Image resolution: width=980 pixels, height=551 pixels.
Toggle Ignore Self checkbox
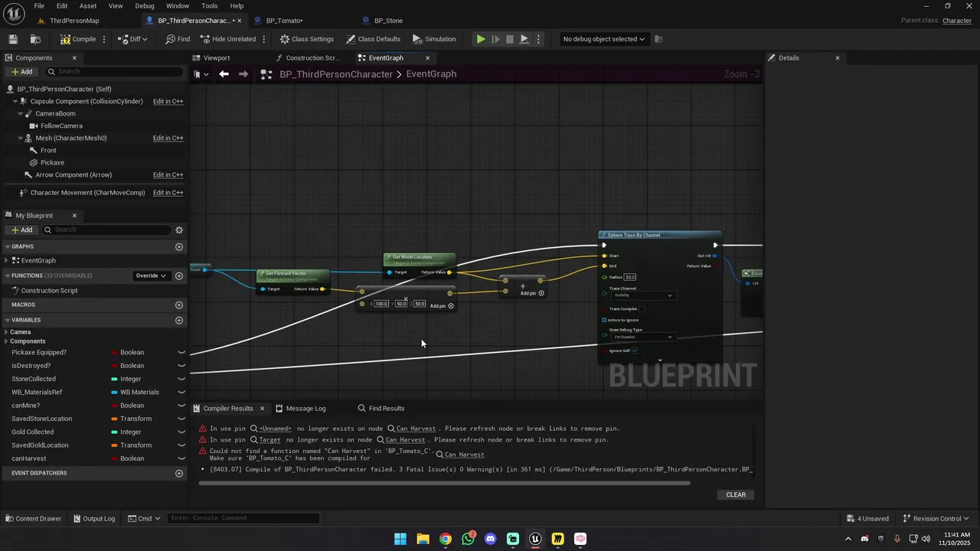635,350
